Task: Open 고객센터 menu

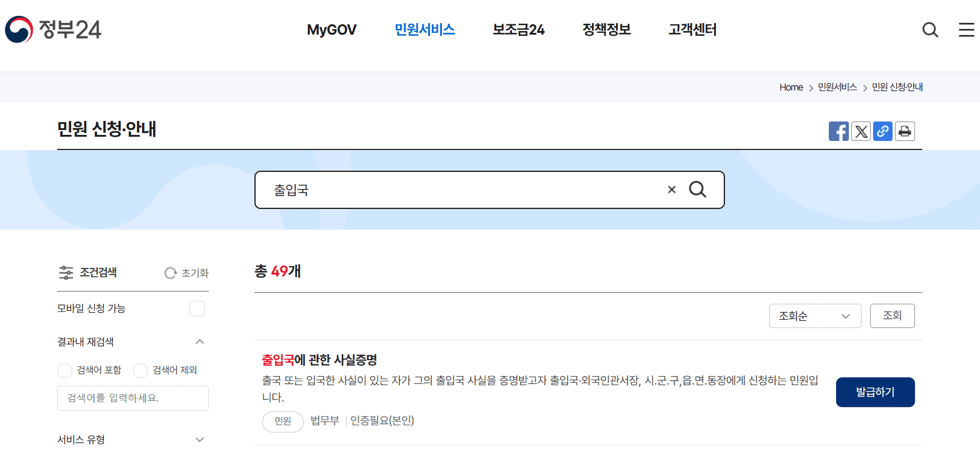Action: pos(693,30)
